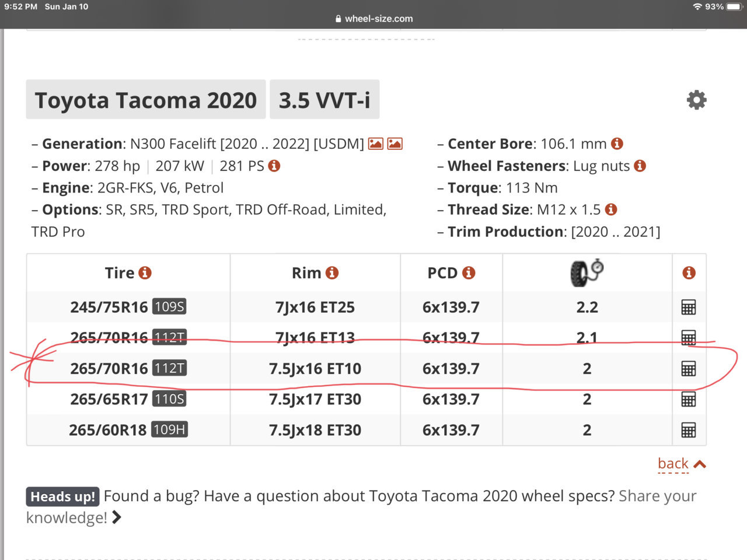The height and width of the screenshot is (560, 747).
Task: Open calculator for 265/65R17 row
Action: (x=689, y=400)
